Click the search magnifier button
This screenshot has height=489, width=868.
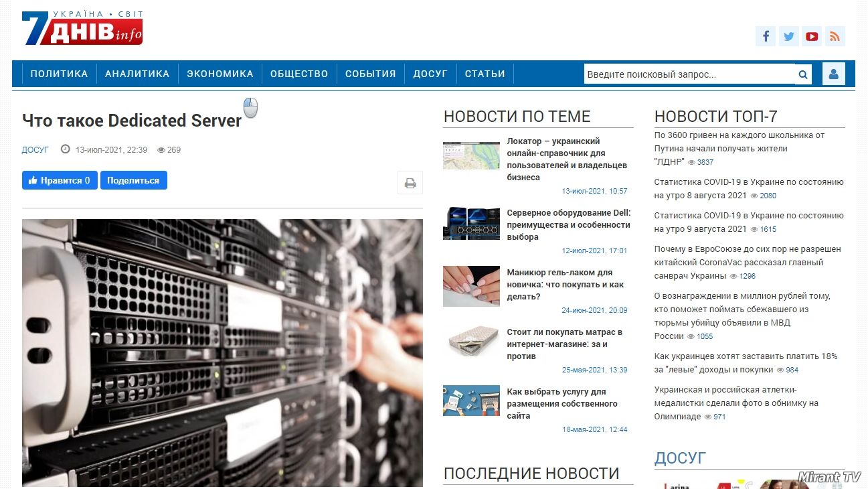click(803, 74)
